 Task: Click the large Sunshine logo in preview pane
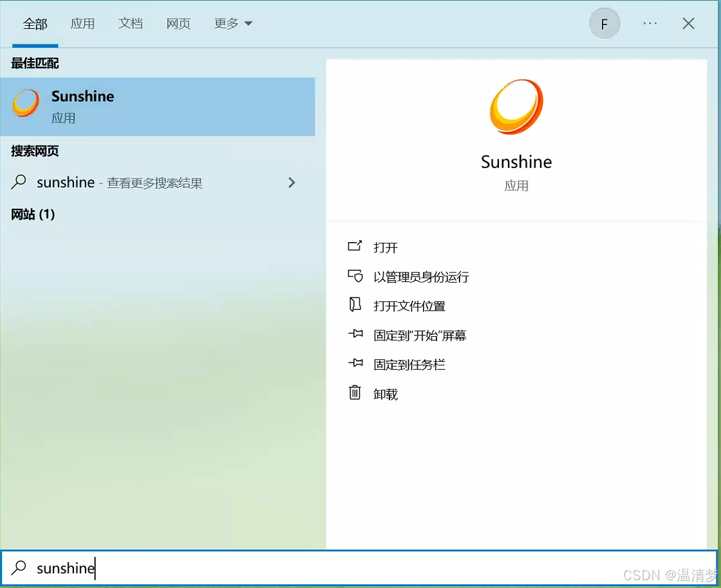(x=516, y=107)
